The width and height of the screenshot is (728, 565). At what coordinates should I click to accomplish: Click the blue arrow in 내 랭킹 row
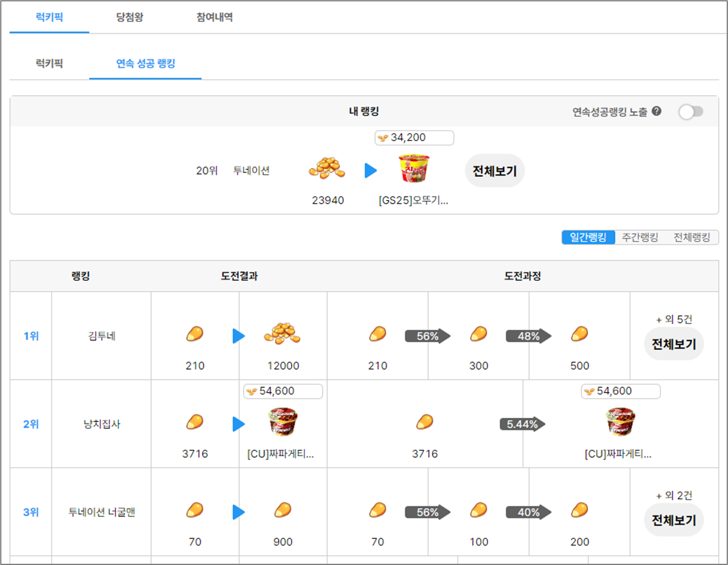(370, 171)
